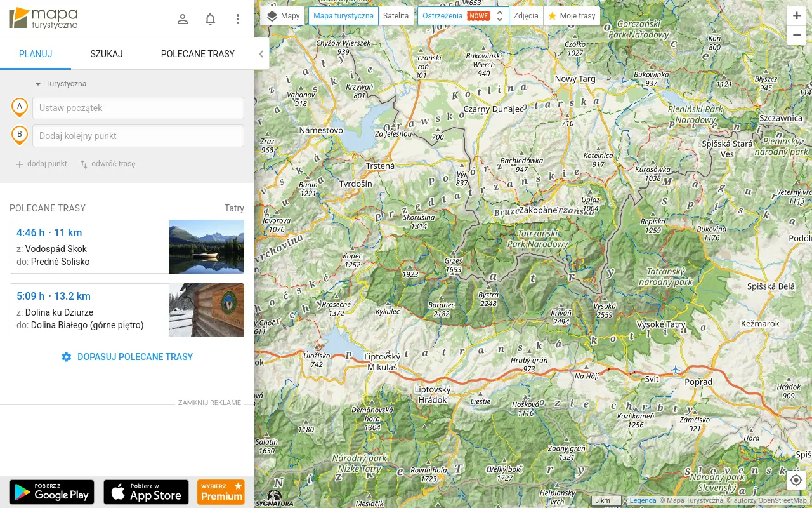812x508 pixels.
Task: Click the Tatrzański Park Narodowy label
Action: pos(537,239)
